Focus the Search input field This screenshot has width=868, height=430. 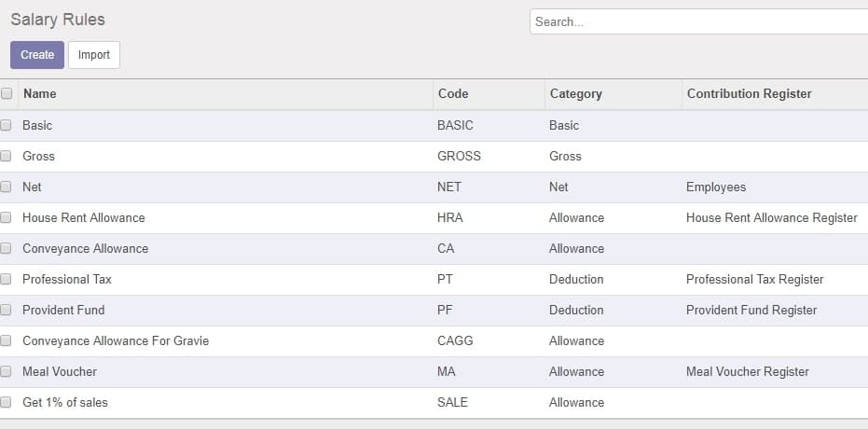[698, 21]
